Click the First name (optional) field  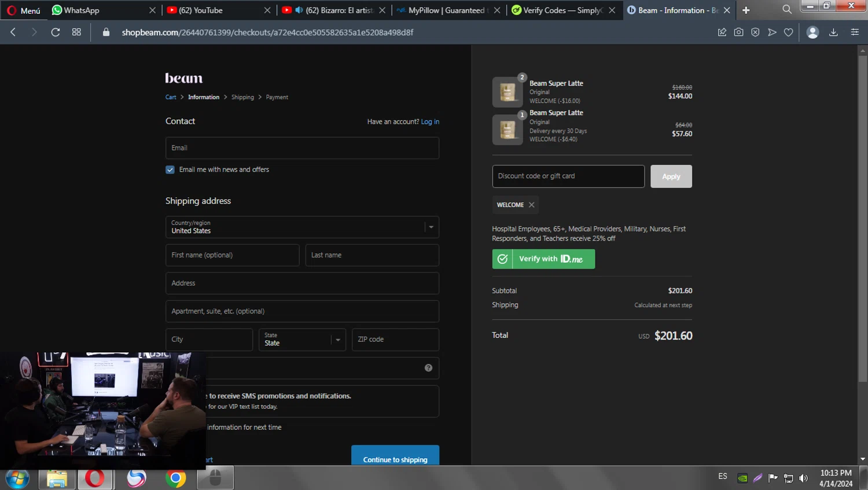232,255
